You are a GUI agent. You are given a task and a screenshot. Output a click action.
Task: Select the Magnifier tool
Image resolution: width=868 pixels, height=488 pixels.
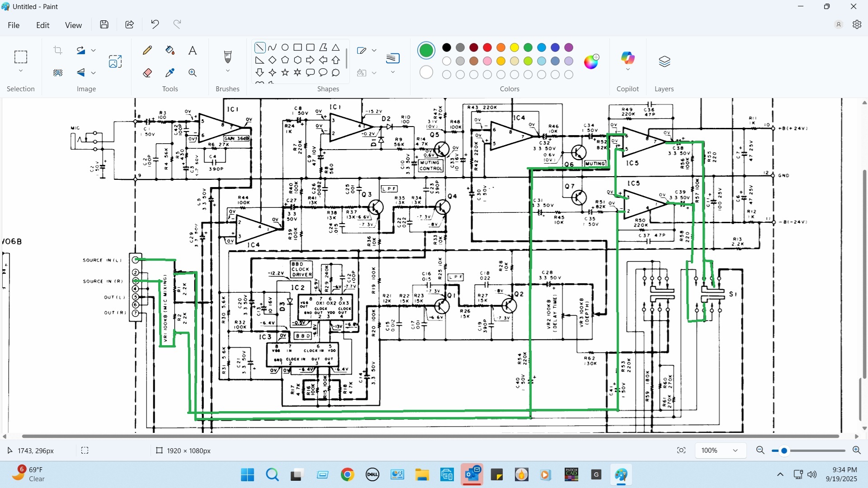[x=193, y=73]
